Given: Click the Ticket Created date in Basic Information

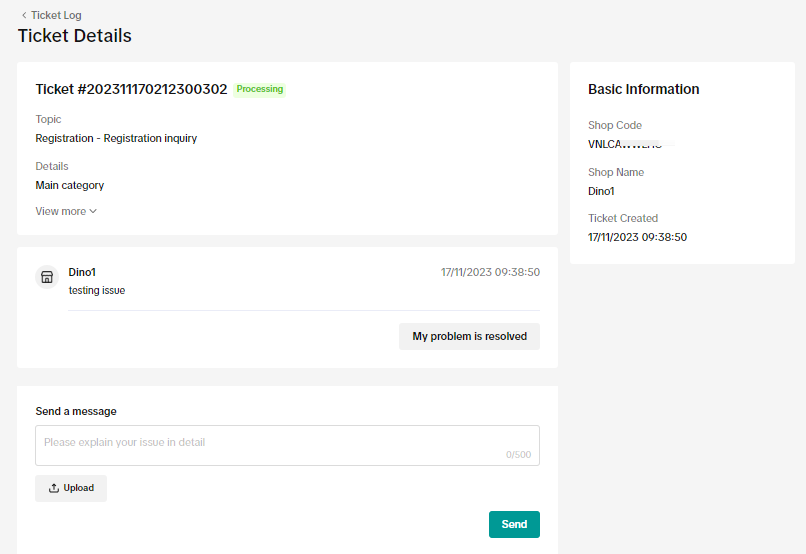Looking at the screenshot, I should pos(637,237).
